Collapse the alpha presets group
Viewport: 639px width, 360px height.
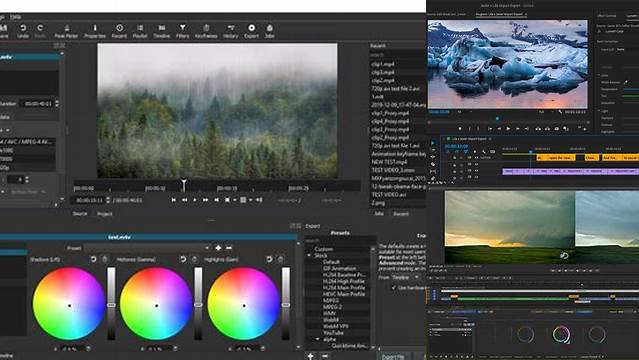pyautogui.click(x=317, y=339)
